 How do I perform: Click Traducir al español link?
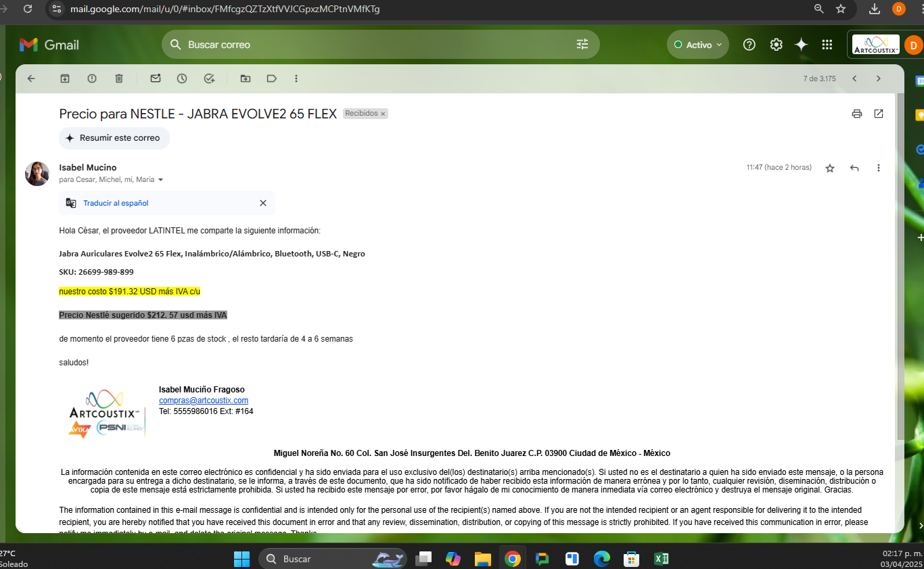pyautogui.click(x=116, y=203)
